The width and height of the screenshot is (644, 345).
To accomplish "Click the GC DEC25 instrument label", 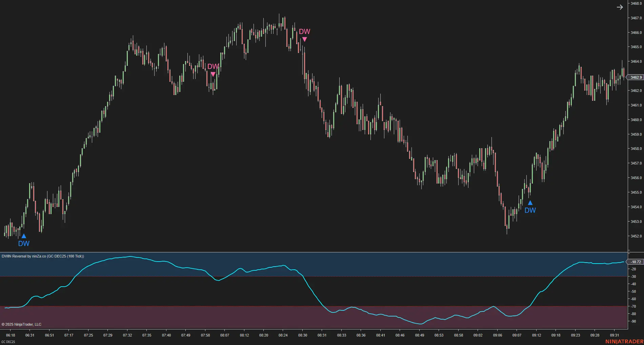I will click(x=8, y=342).
